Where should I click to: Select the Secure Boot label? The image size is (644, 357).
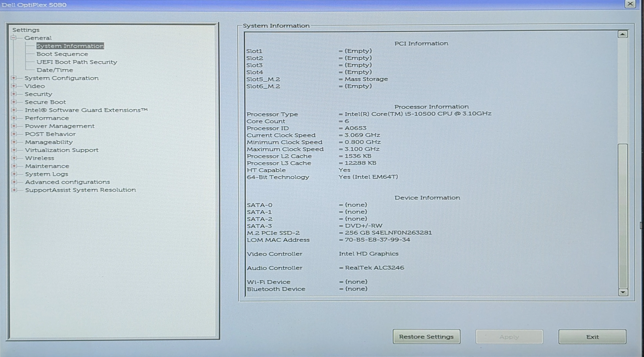click(x=45, y=102)
